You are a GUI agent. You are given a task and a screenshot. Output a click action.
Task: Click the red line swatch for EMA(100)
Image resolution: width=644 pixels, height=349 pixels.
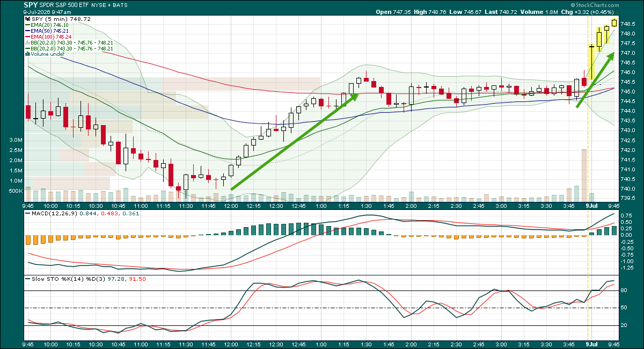click(28, 37)
